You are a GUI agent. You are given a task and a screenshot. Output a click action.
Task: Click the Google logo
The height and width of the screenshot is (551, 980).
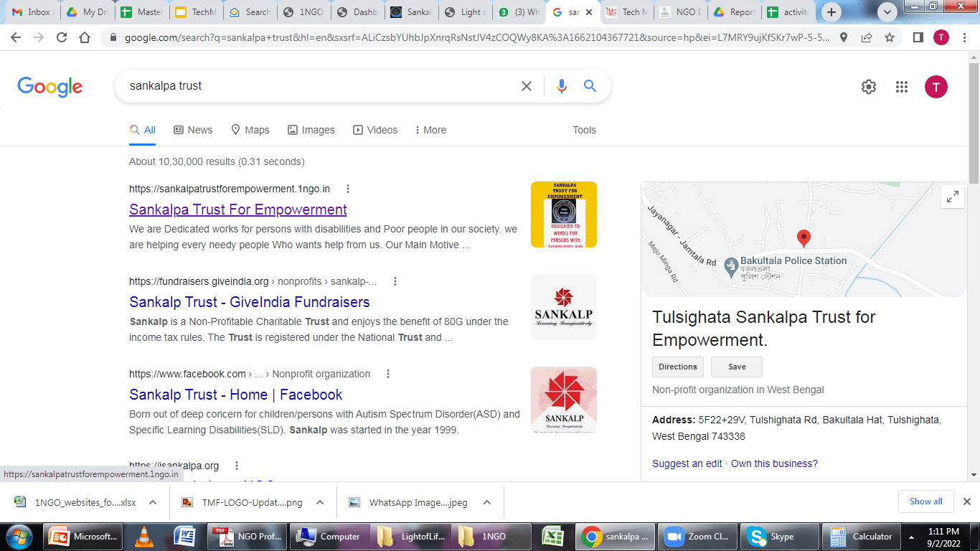click(x=50, y=87)
